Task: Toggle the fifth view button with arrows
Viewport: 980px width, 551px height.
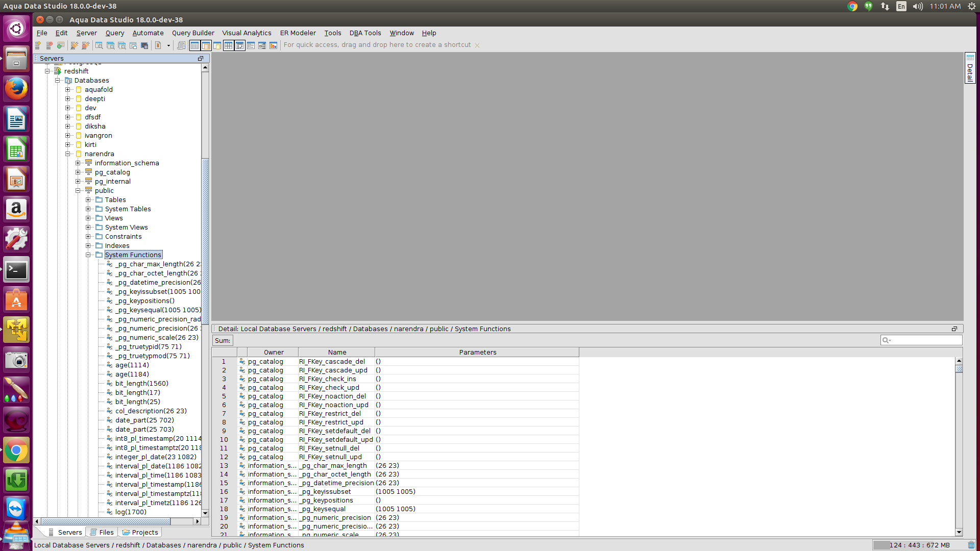Action: (239, 45)
